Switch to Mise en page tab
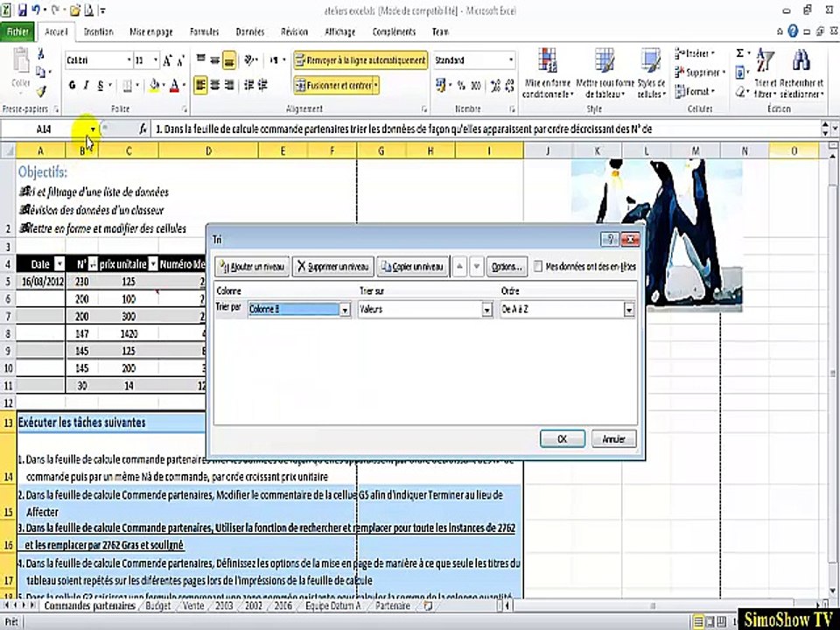Viewport: 840px width, 630px height. coord(151,32)
